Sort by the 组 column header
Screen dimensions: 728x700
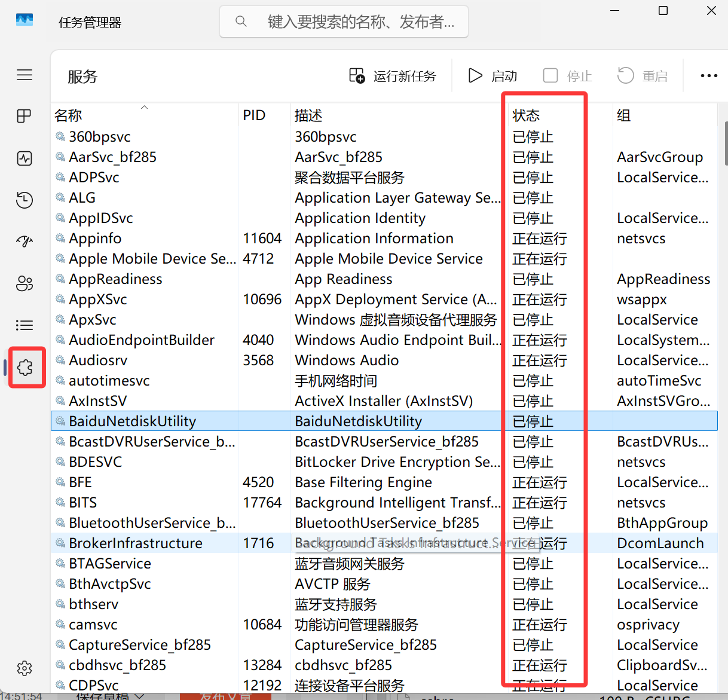[665, 115]
